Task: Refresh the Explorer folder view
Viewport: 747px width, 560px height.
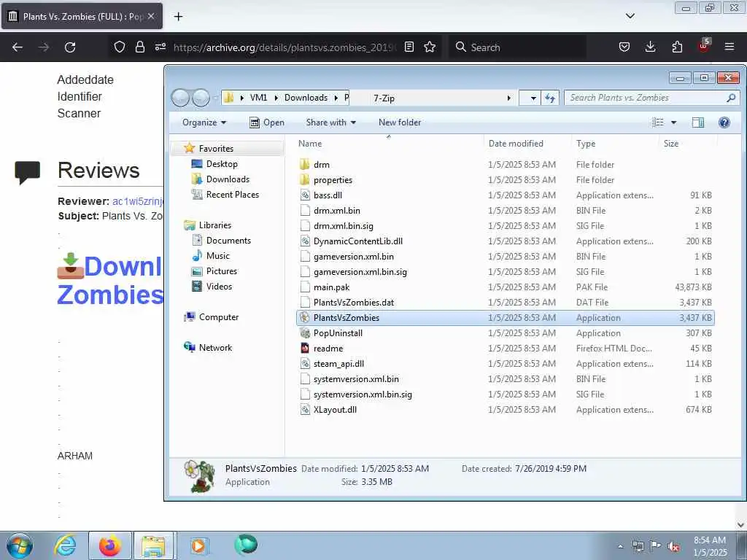Action: (x=550, y=98)
